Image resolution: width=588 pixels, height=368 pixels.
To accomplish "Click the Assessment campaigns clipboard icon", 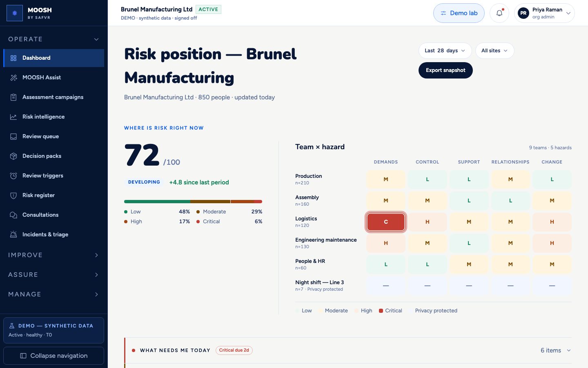I will coord(13,97).
